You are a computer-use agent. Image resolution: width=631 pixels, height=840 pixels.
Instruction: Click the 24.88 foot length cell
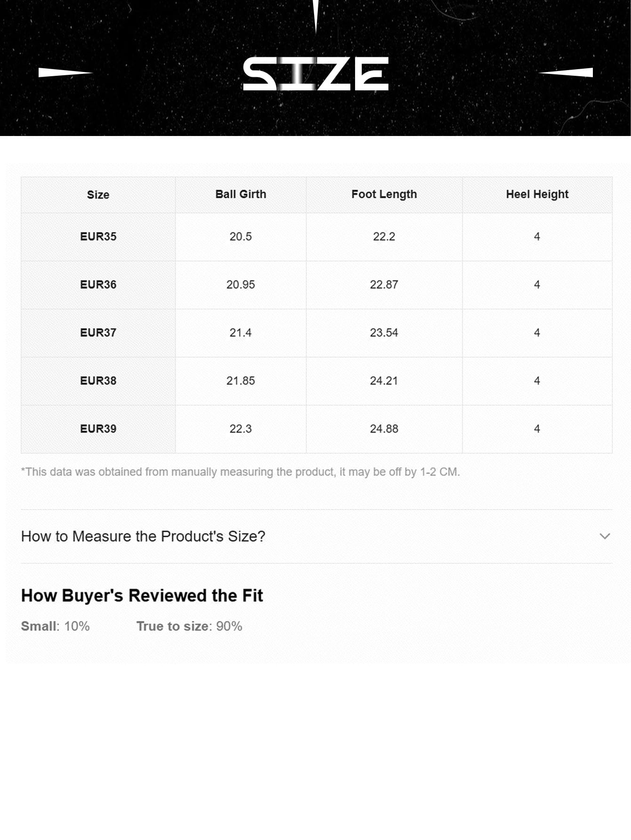click(x=384, y=429)
